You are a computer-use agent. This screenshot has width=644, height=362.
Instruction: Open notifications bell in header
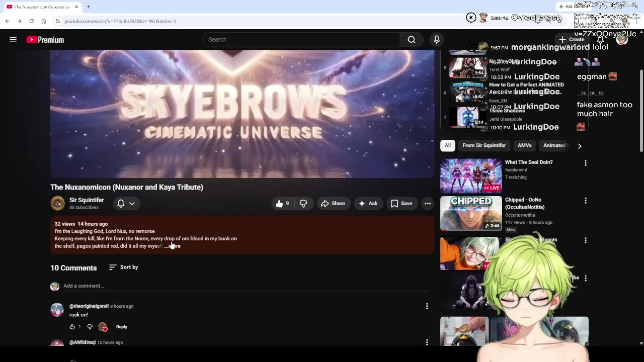(600, 40)
